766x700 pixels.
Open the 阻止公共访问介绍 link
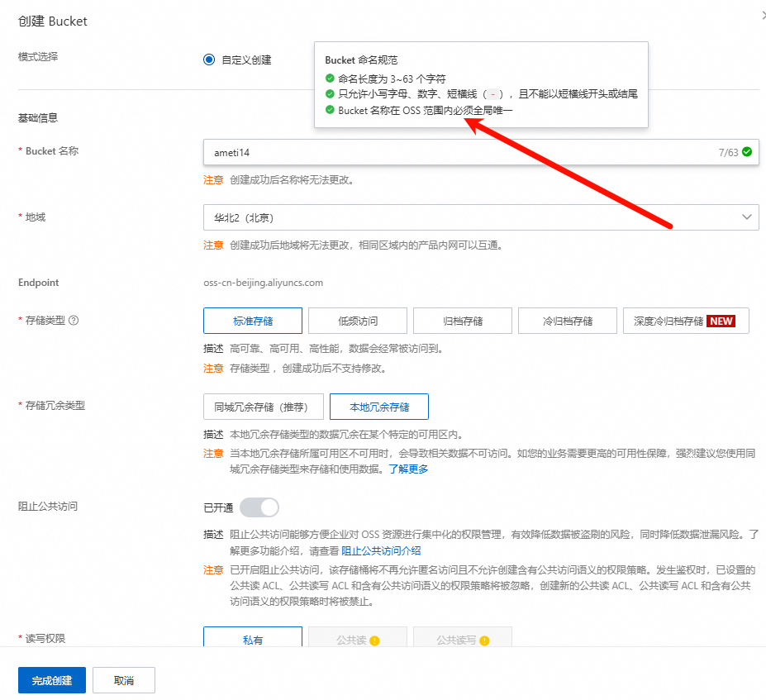point(381,550)
